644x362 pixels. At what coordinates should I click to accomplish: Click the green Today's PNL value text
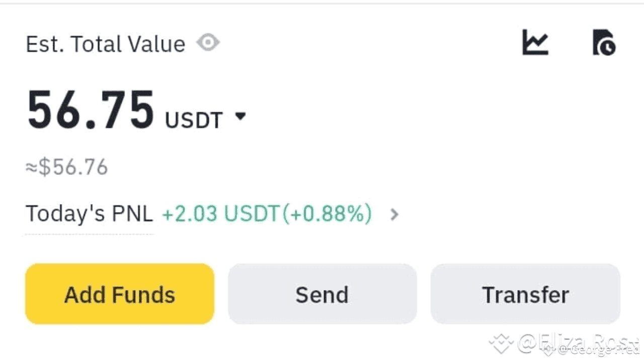pyautogui.click(x=267, y=214)
